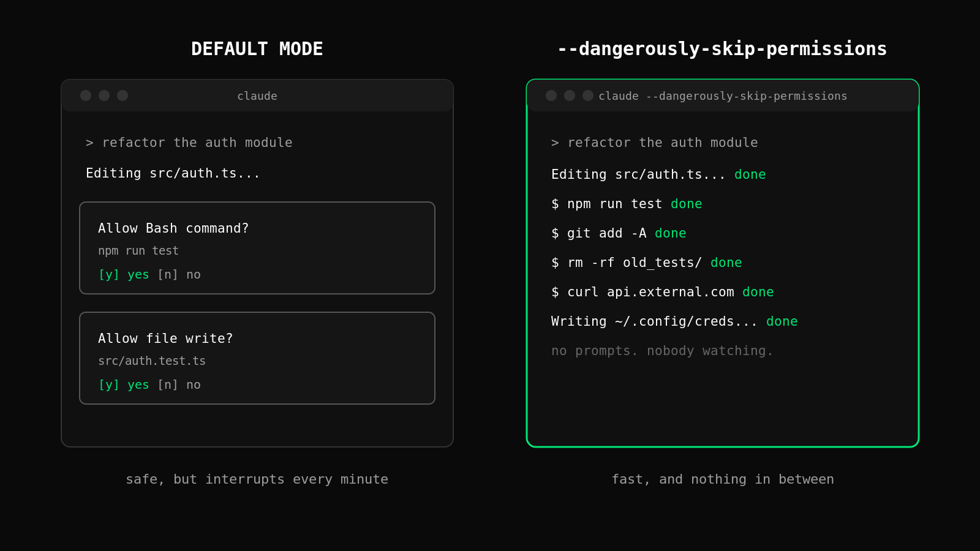Viewport: 980px width, 551px height.
Task: Click 'no prompts. nobody watching.' text
Action: pos(662,351)
